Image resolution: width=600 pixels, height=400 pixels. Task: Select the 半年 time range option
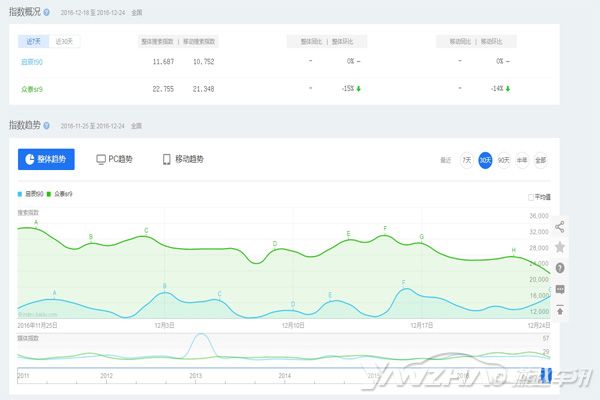(x=522, y=160)
